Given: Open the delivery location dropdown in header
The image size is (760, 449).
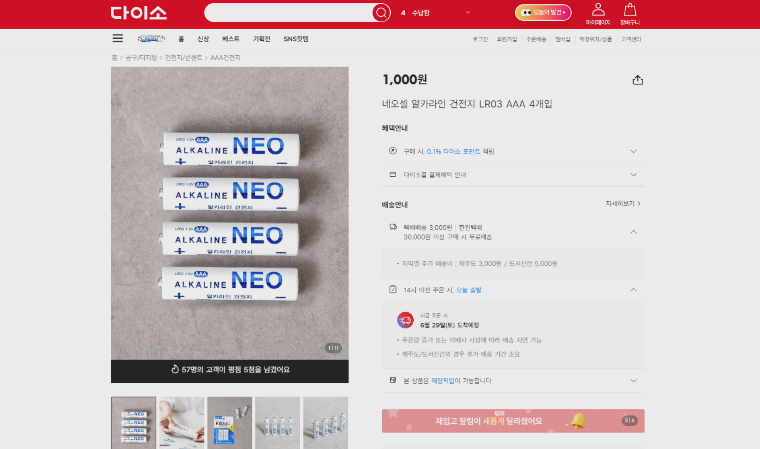Looking at the screenshot, I should pos(436,13).
